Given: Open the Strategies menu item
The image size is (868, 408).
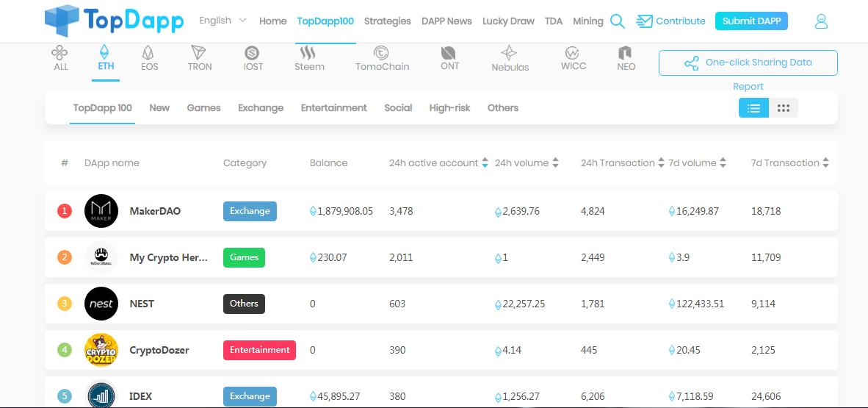Looking at the screenshot, I should (x=388, y=21).
